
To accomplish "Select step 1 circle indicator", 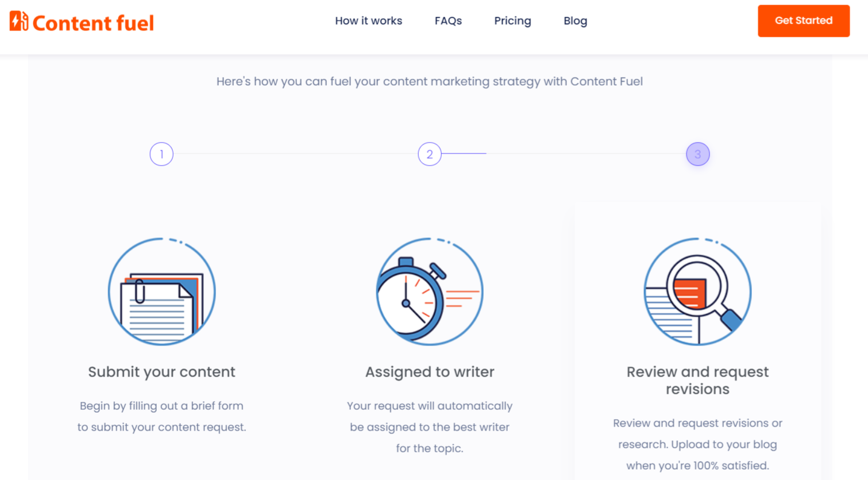I will (161, 154).
